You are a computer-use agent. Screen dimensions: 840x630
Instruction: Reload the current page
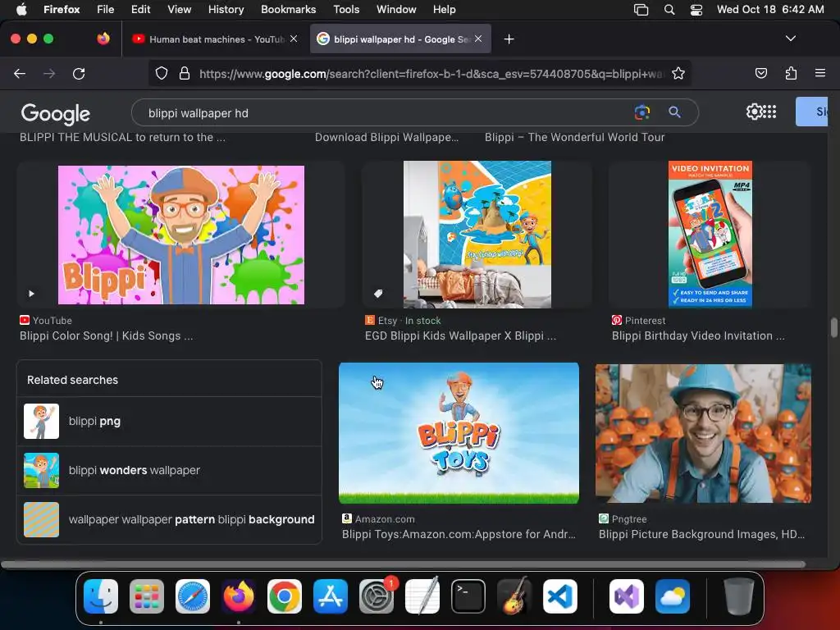tap(79, 73)
